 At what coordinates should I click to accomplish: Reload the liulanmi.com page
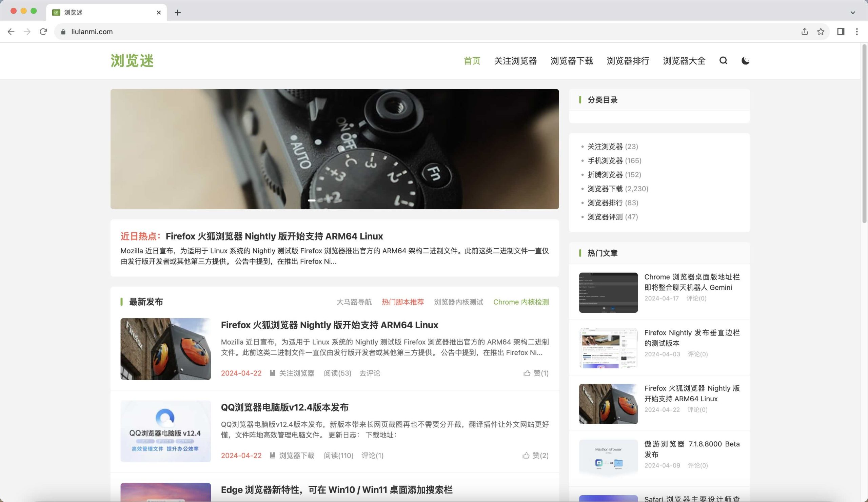coord(43,32)
